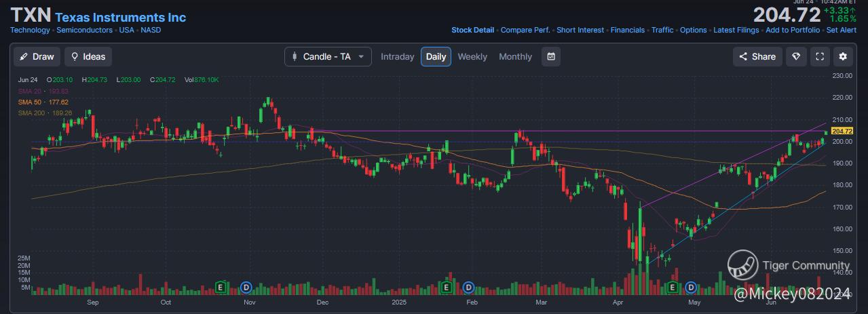Open the Ideas lightbulb button
Image resolution: width=868 pixels, height=314 pixels.
pyautogui.click(x=88, y=57)
